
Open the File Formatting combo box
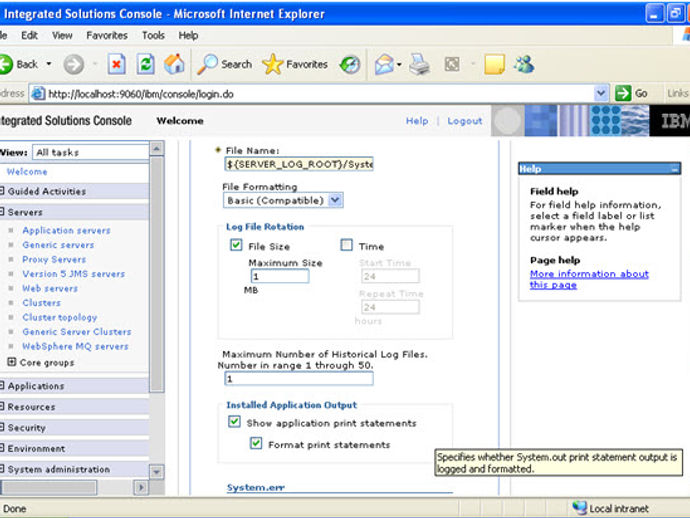click(283, 200)
